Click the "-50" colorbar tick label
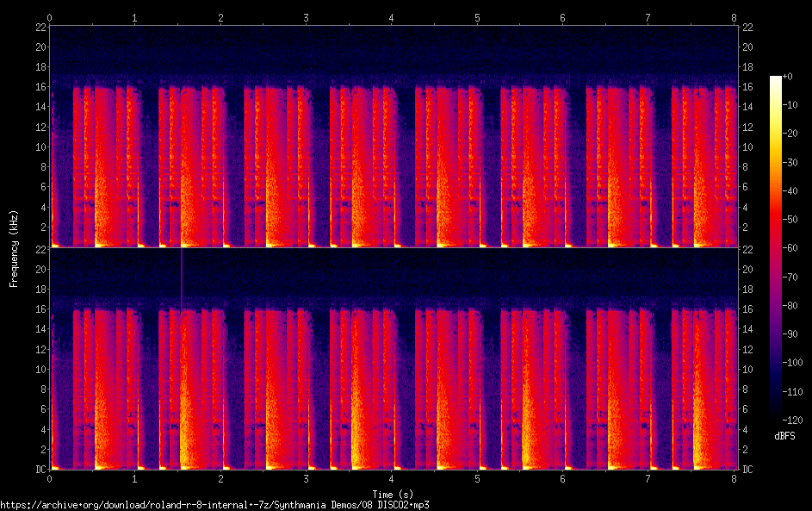The image size is (812, 511). (x=790, y=220)
